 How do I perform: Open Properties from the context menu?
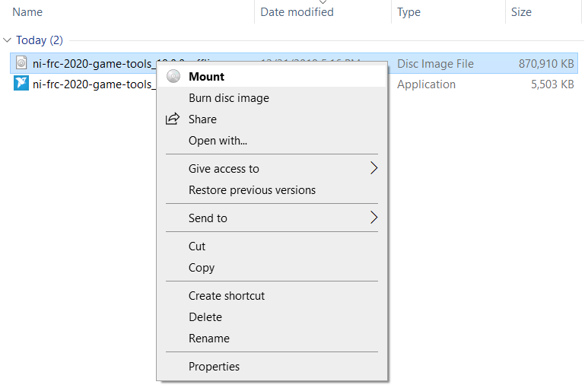click(214, 367)
